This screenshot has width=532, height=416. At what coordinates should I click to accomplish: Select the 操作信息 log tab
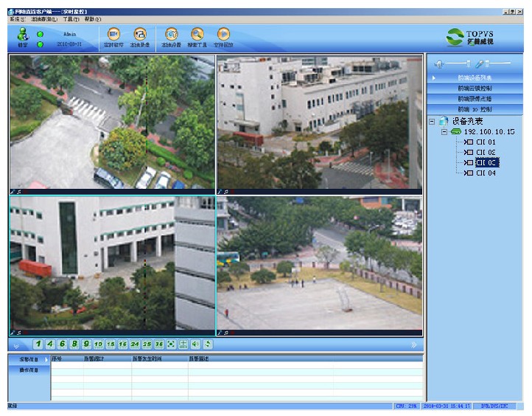[28, 370]
